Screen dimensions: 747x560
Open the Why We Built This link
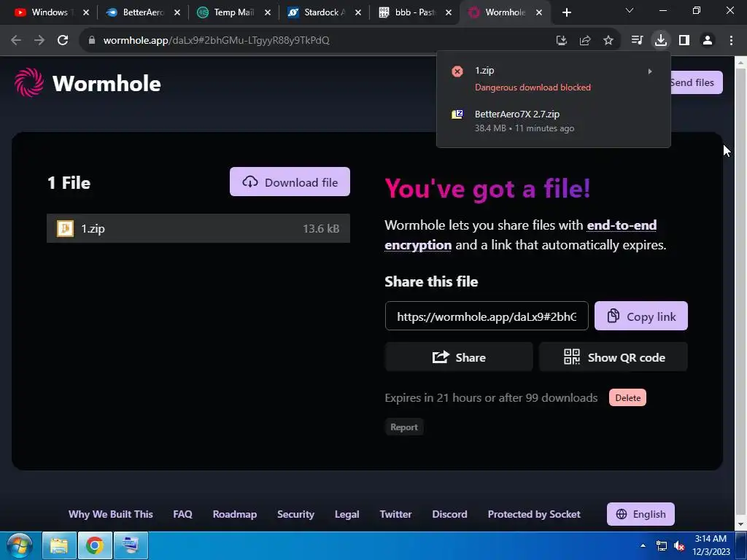click(x=111, y=514)
